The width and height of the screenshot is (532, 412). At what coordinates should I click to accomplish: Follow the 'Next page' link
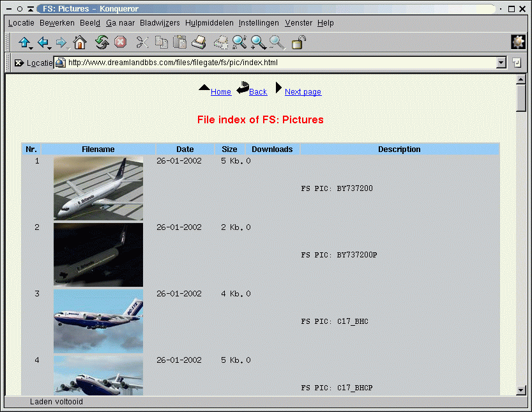point(303,92)
